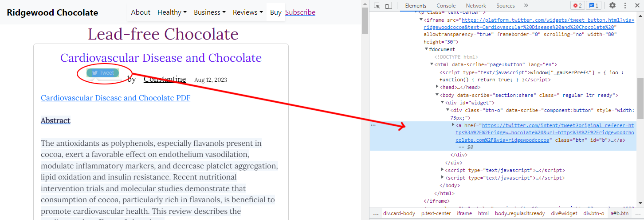Activate the inspect element picker tool
The image size is (644, 220).
(377, 6)
